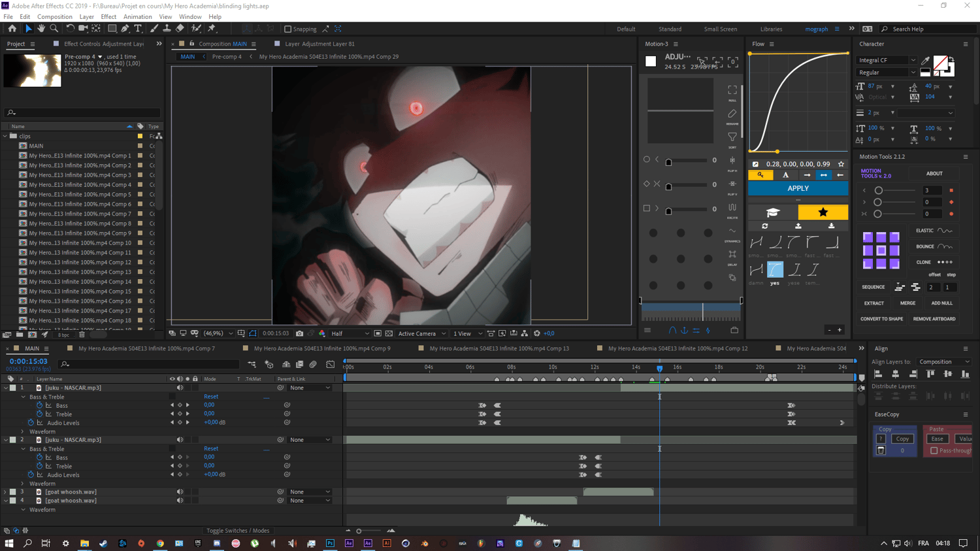Viewport: 980px width, 551px height.
Task: Enable the Snapping checkbox
Action: coord(288,29)
